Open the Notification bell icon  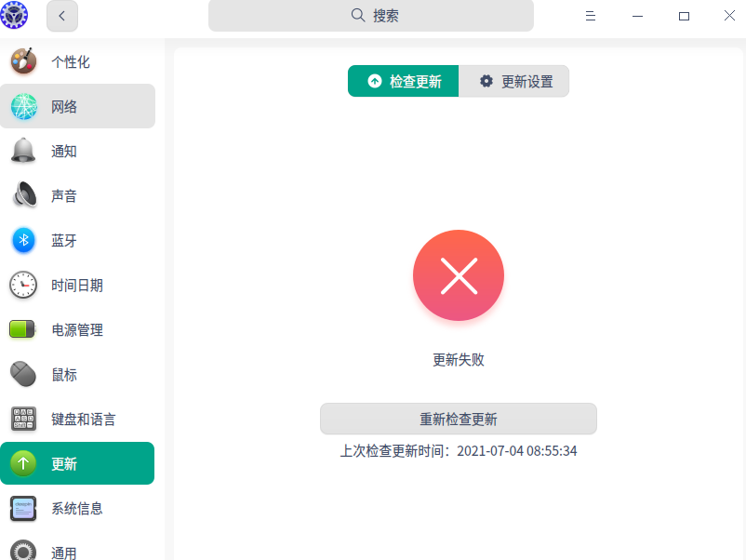(23, 151)
